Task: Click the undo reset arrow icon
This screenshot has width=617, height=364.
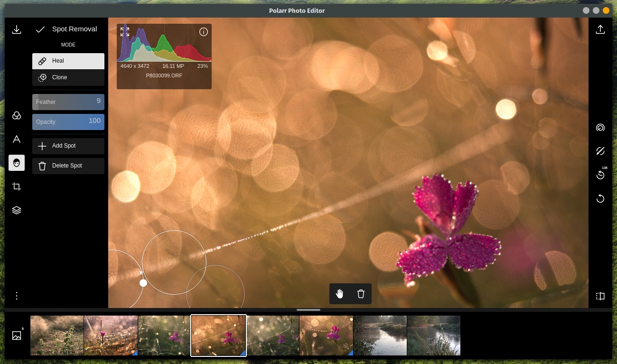Action: [x=600, y=198]
